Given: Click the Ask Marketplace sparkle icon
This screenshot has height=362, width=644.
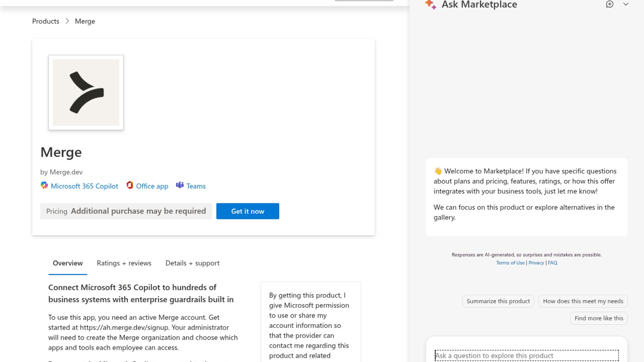Looking at the screenshot, I should pos(431,4).
